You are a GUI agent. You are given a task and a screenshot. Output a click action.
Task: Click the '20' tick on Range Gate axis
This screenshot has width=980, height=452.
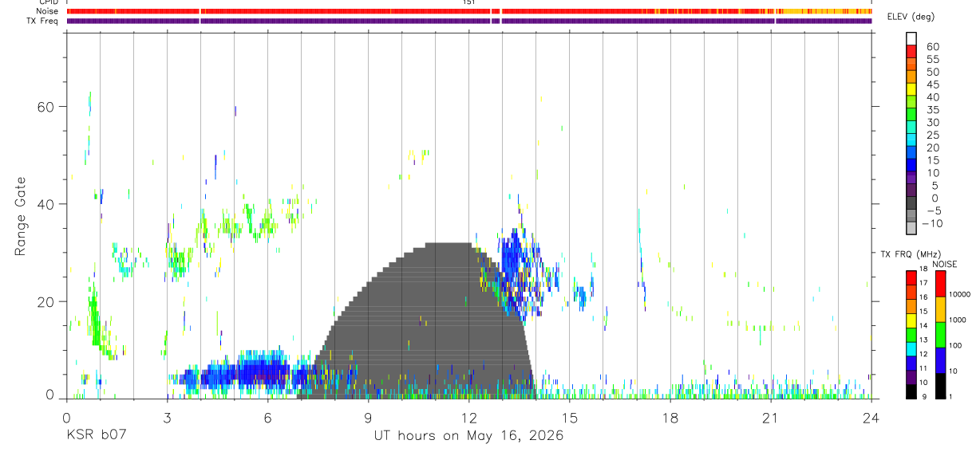(x=47, y=302)
